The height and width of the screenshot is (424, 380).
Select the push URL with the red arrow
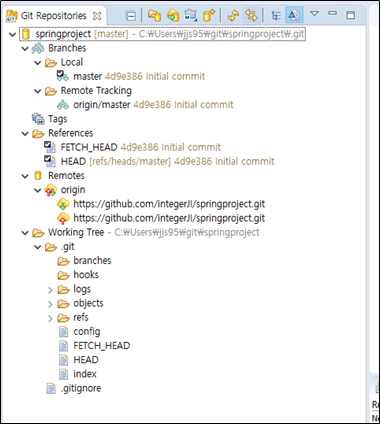pos(169,218)
